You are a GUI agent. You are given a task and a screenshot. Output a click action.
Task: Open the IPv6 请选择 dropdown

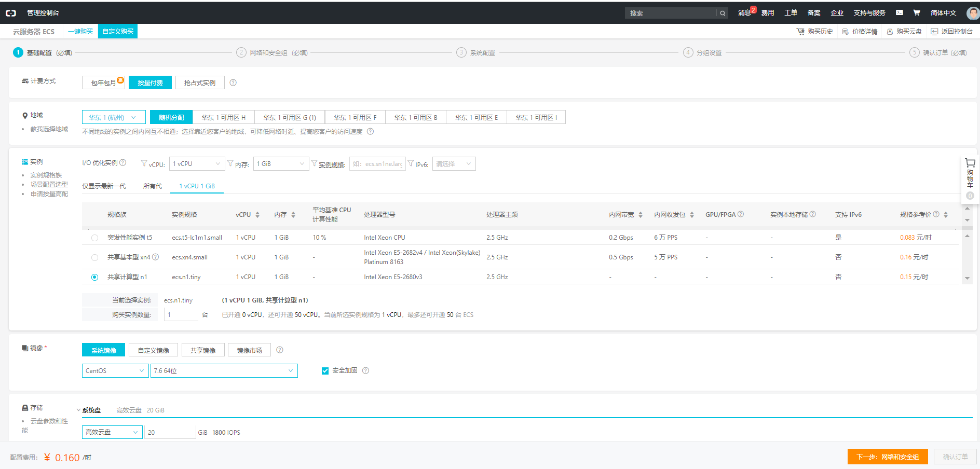pos(454,164)
